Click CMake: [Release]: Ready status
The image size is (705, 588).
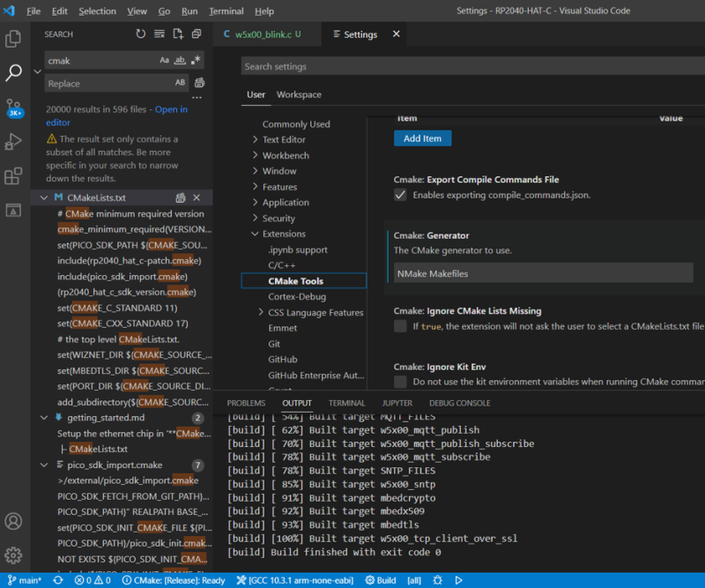pyautogui.click(x=174, y=580)
